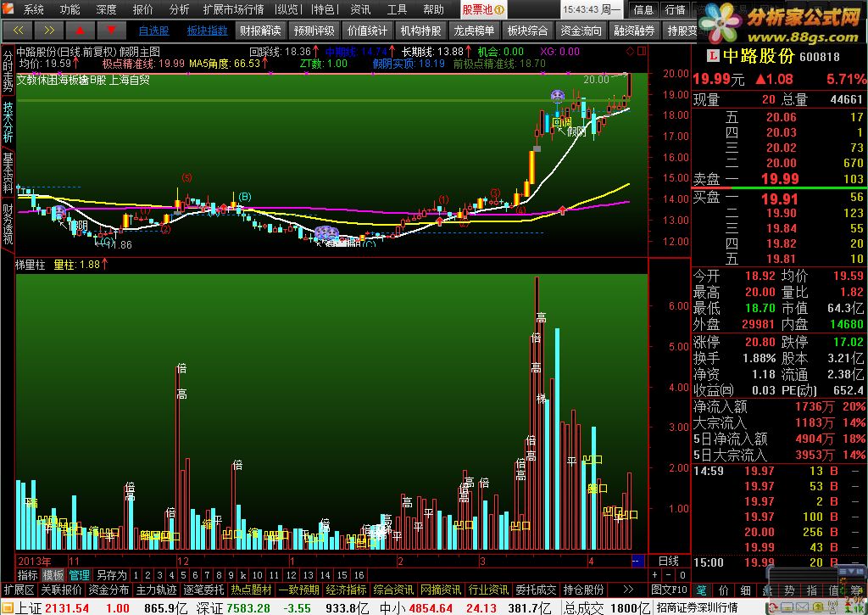Open the 资金分布 tab
Screen dimensions: 868x615
tap(109, 590)
